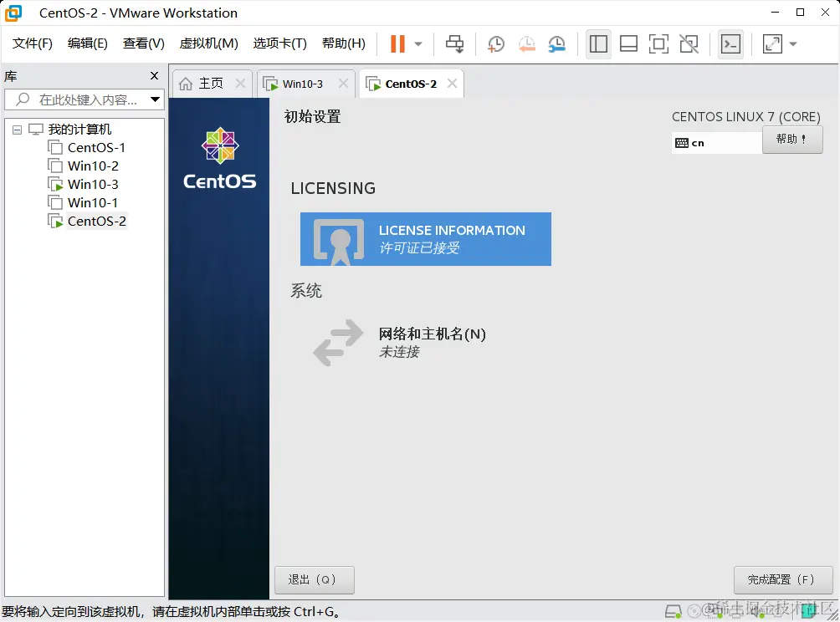
Task: Open stretch display dropdown arrow
Action: (793, 44)
